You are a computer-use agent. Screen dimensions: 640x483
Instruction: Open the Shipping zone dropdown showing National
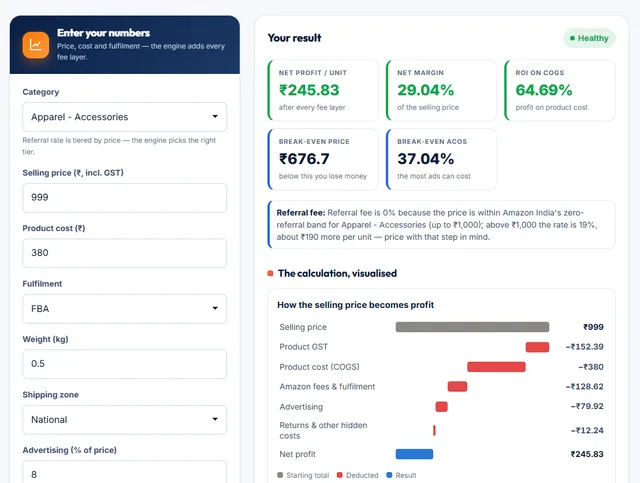pyautogui.click(x=124, y=420)
